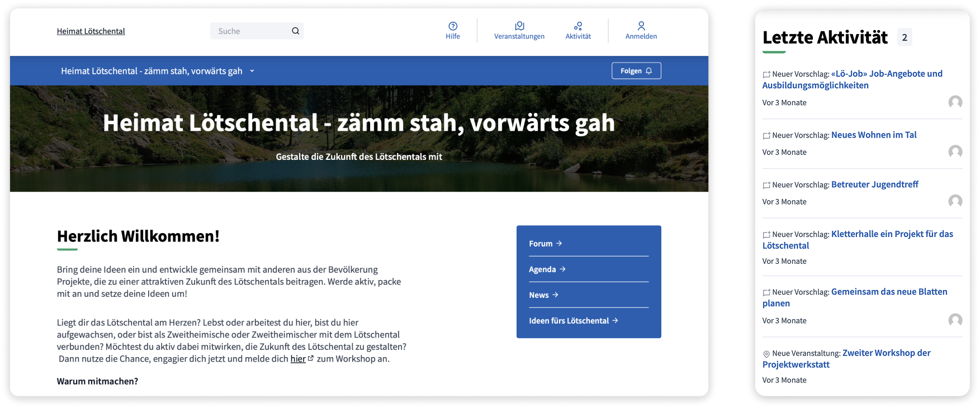Select the 'Herzlich Willkommen!' heading
The width and height of the screenshot is (980, 408).
point(138,236)
